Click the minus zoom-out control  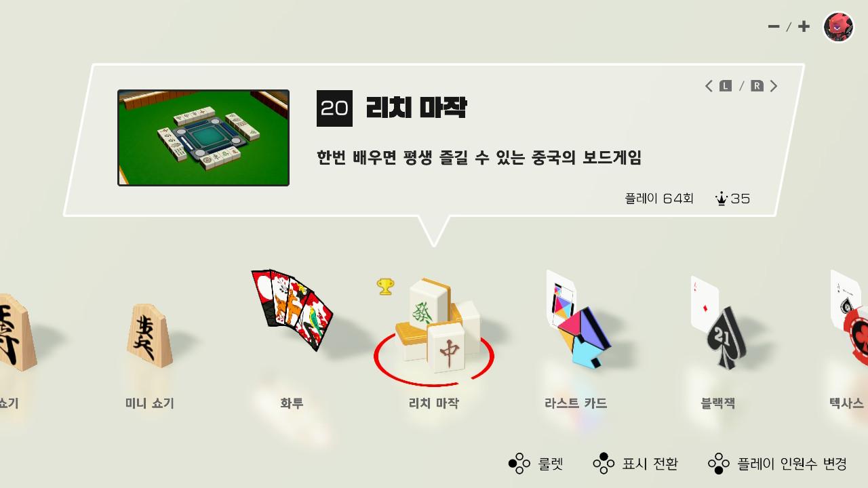[774, 26]
